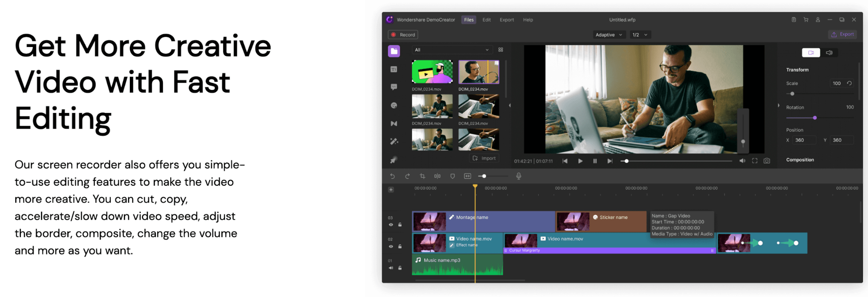Image resolution: width=868 pixels, height=297 pixels.
Task: Switch media library to grid view
Action: pos(501,50)
